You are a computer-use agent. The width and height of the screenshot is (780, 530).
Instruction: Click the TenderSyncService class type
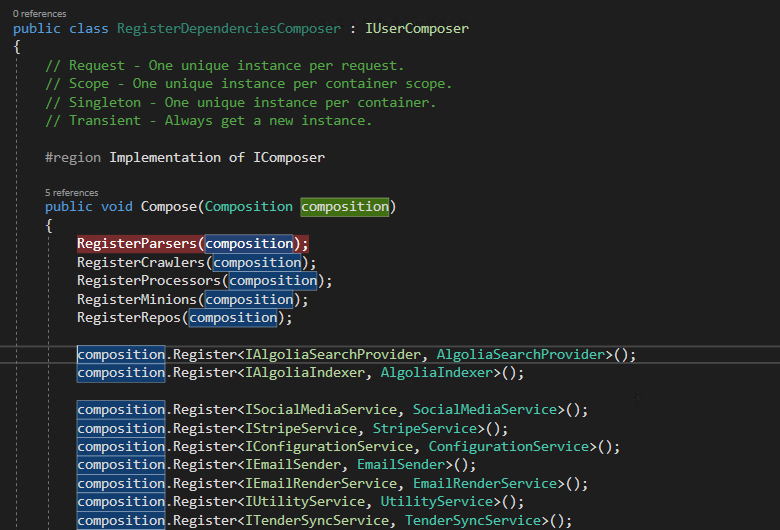point(472,521)
